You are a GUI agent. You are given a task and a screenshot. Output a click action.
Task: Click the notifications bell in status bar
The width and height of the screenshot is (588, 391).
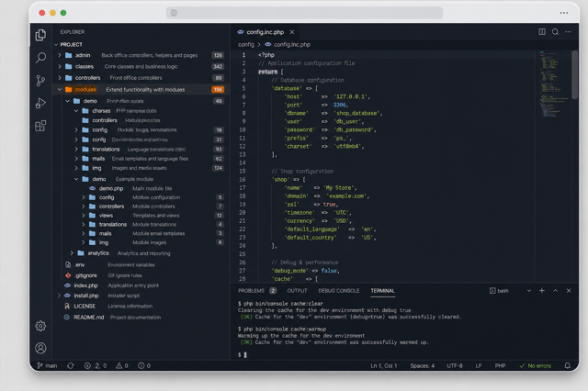point(568,365)
